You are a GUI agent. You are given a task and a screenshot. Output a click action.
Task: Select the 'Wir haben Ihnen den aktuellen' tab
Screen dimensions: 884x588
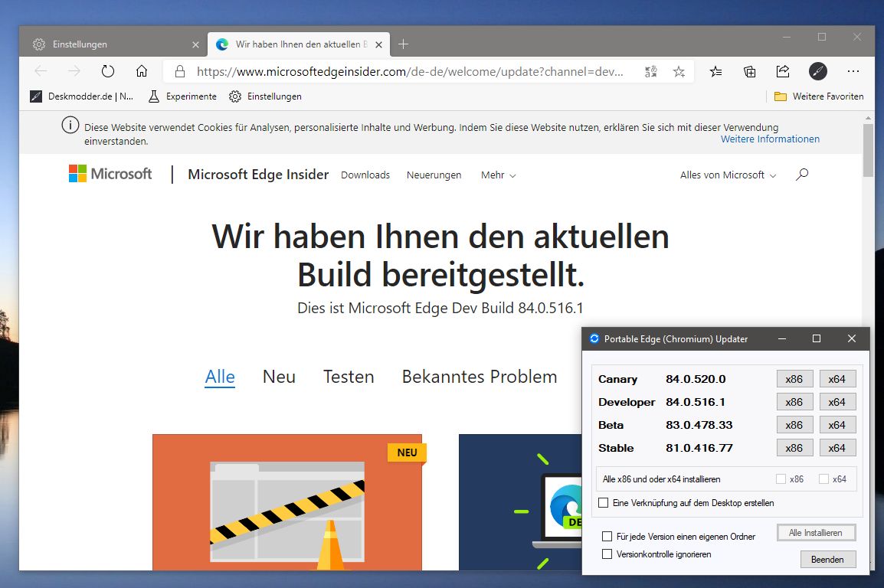click(299, 44)
